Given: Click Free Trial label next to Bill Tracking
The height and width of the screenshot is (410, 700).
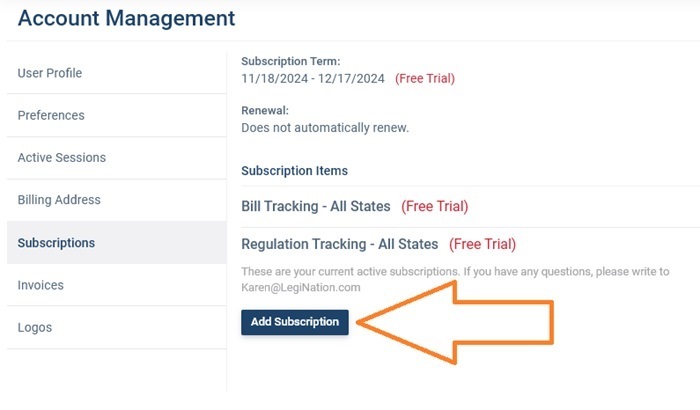Looking at the screenshot, I should pos(435,207).
